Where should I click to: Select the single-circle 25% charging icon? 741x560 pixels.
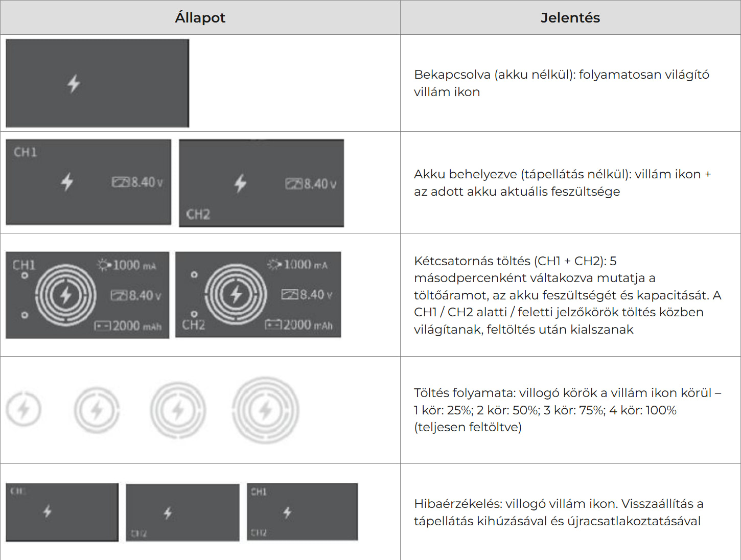point(24,409)
